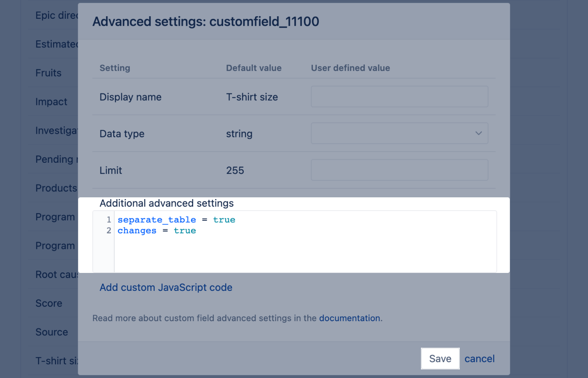The width and height of the screenshot is (588, 378).
Task: Click line 1 of the additional settings editor
Action: pyautogui.click(x=176, y=220)
